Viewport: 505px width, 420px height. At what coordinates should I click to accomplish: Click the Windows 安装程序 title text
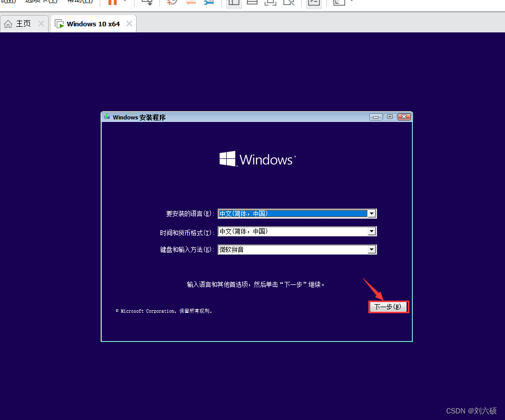coord(139,117)
